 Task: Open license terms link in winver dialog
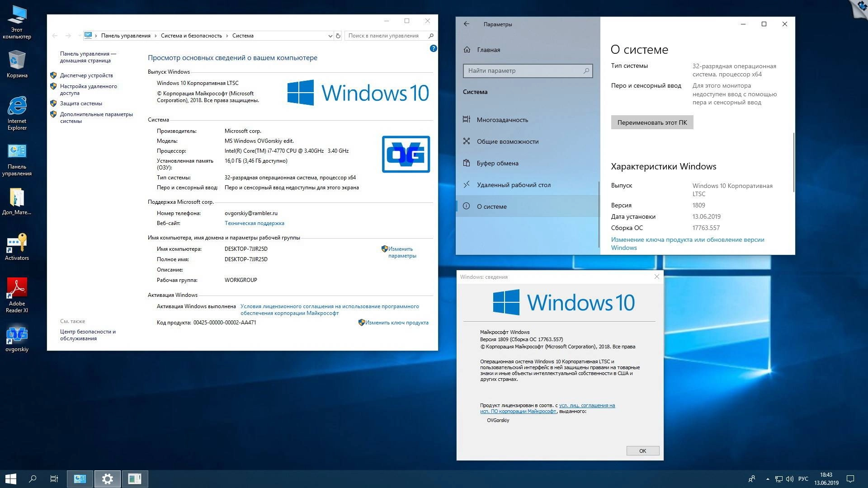point(548,408)
